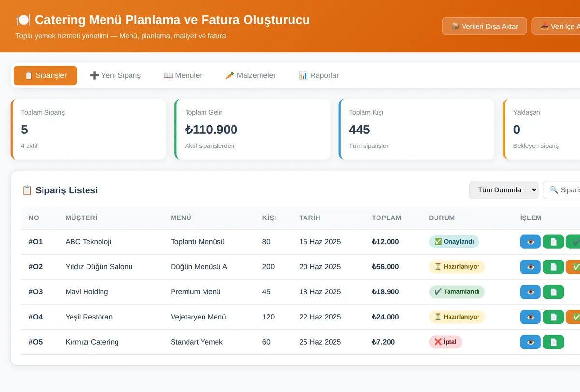This screenshot has height=392, width=580.
Task: Click the MÜŞTERİ column header
Action: click(x=81, y=218)
